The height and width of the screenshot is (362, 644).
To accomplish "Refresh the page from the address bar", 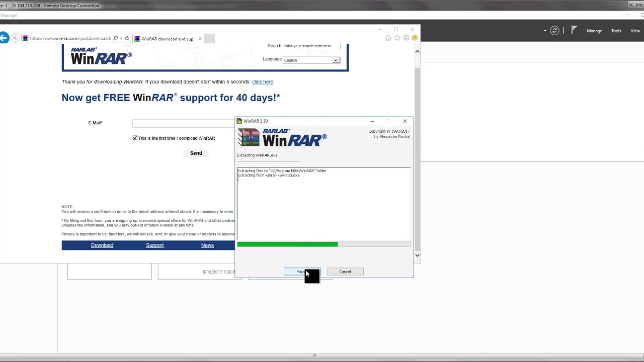I will [127, 38].
